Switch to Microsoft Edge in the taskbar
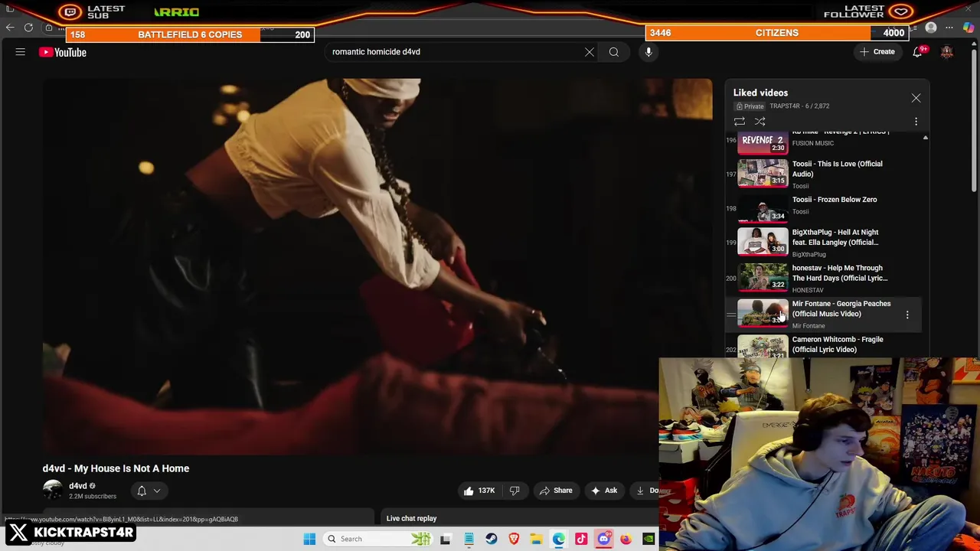Screen dimensions: 980x551 point(559,539)
